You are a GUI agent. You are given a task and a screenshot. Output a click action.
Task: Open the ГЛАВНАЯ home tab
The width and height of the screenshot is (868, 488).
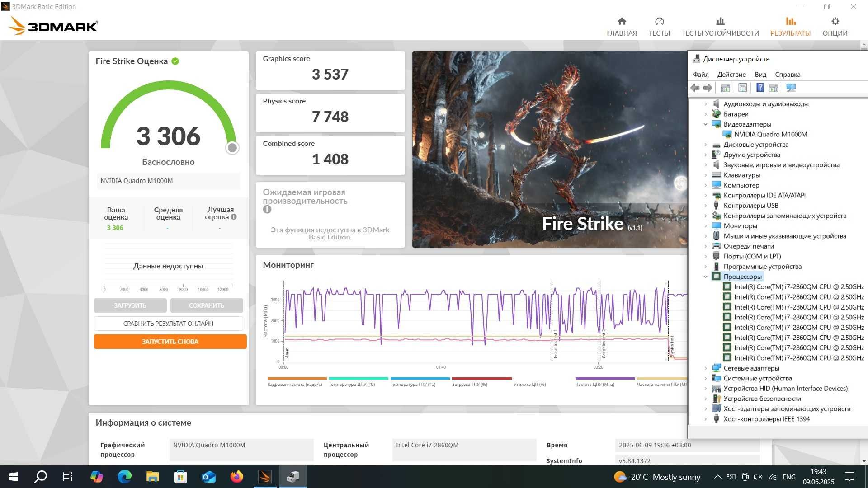point(622,27)
